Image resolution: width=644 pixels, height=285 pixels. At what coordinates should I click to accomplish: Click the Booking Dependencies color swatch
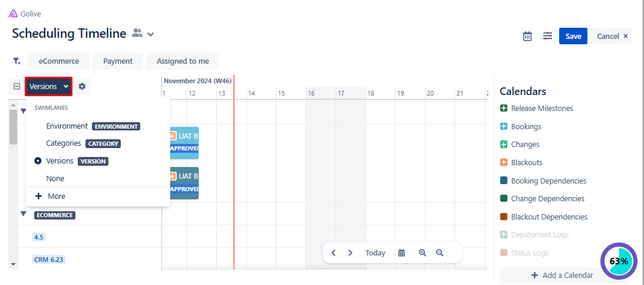click(504, 181)
